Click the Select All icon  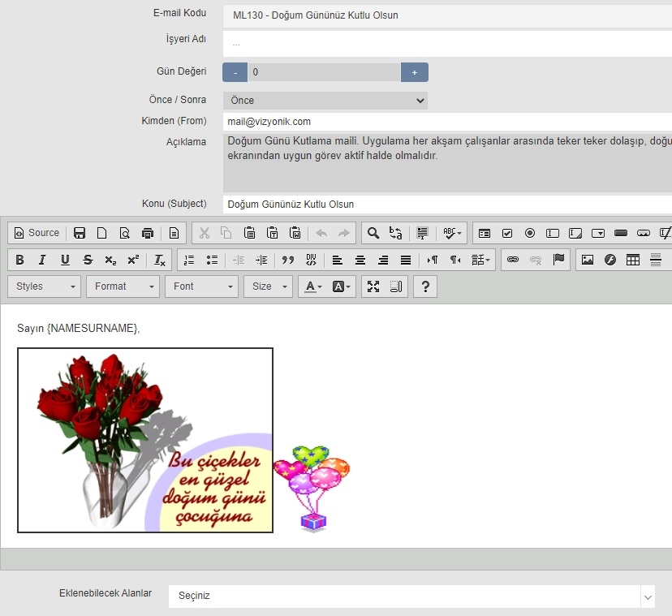pos(422,233)
